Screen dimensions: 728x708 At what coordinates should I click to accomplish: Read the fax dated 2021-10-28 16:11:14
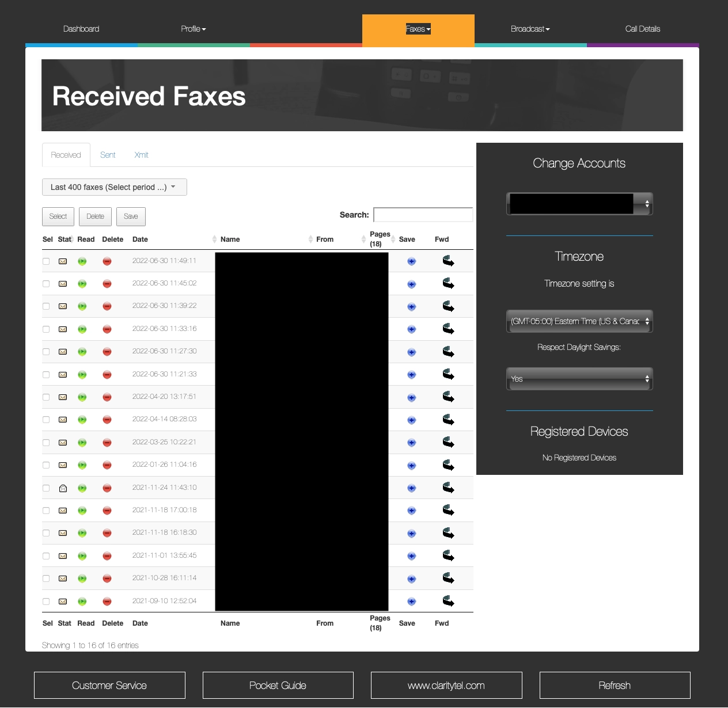(x=82, y=578)
